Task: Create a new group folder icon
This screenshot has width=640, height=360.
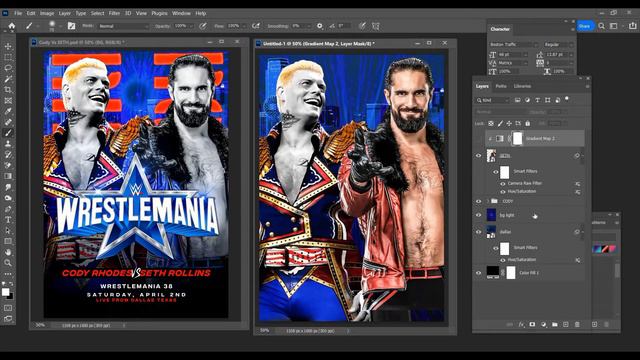Action: click(554, 324)
